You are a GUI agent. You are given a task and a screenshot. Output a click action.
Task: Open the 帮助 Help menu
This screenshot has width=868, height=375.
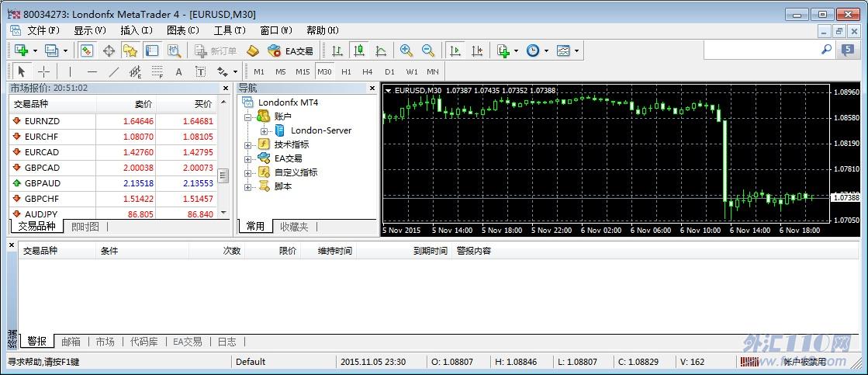pos(322,30)
